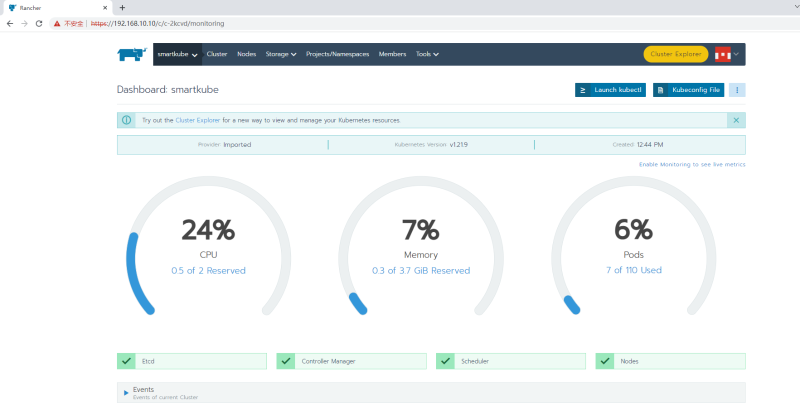Follow the Cluster Explorer link in banner
This screenshot has width=800, height=420.
click(x=197, y=120)
